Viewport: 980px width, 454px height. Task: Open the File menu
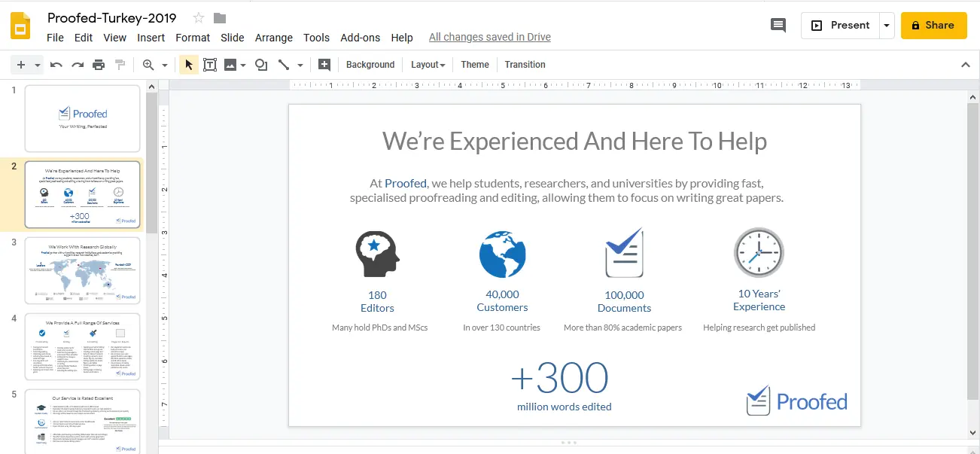click(55, 38)
